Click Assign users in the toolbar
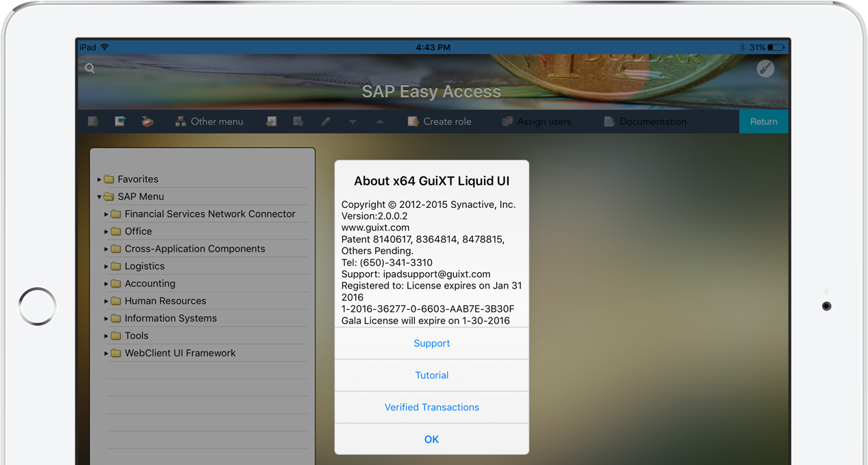Screen dimensions: 868x465 [x=536, y=122]
